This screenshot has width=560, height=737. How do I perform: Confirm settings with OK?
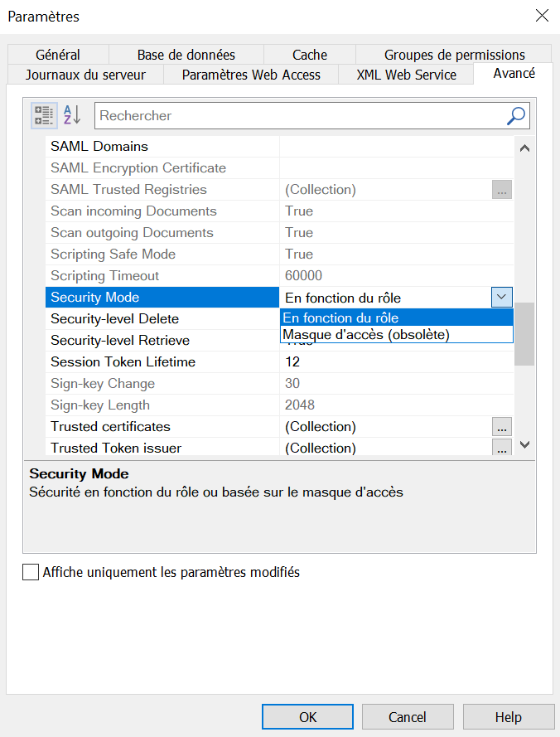(x=307, y=716)
